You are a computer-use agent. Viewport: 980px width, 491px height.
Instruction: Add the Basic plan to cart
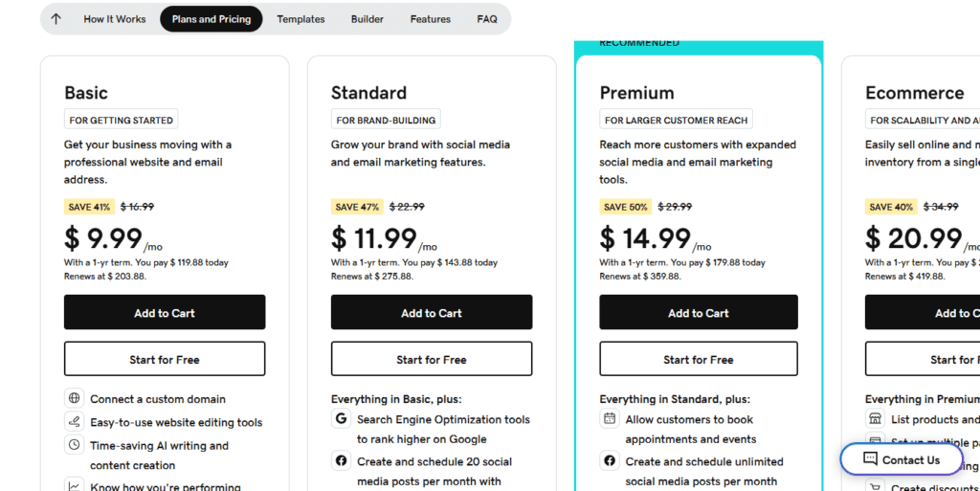[165, 312]
